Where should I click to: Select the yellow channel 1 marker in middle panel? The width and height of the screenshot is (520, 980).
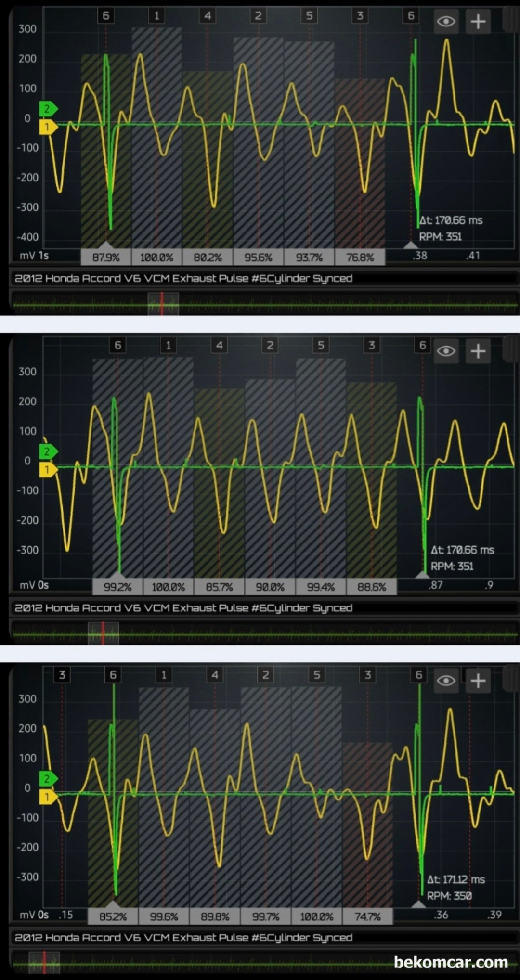(x=47, y=469)
